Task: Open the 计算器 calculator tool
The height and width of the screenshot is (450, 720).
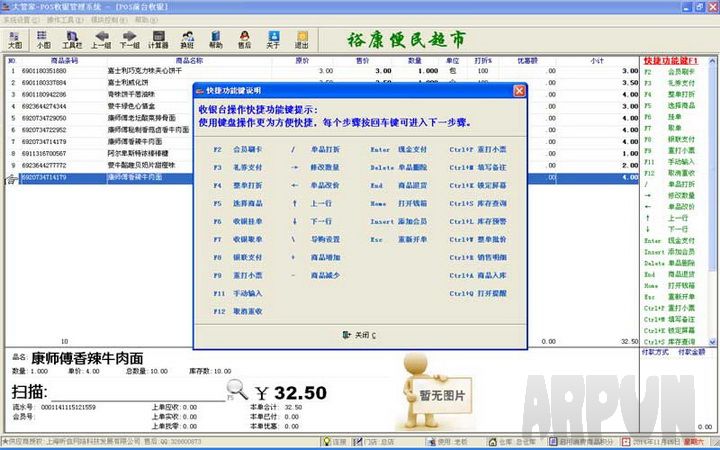Action: [x=158, y=38]
